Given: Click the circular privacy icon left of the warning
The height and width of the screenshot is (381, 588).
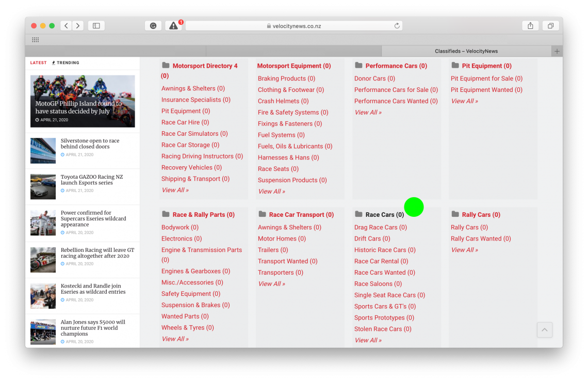Looking at the screenshot, I should coord(153,25).
